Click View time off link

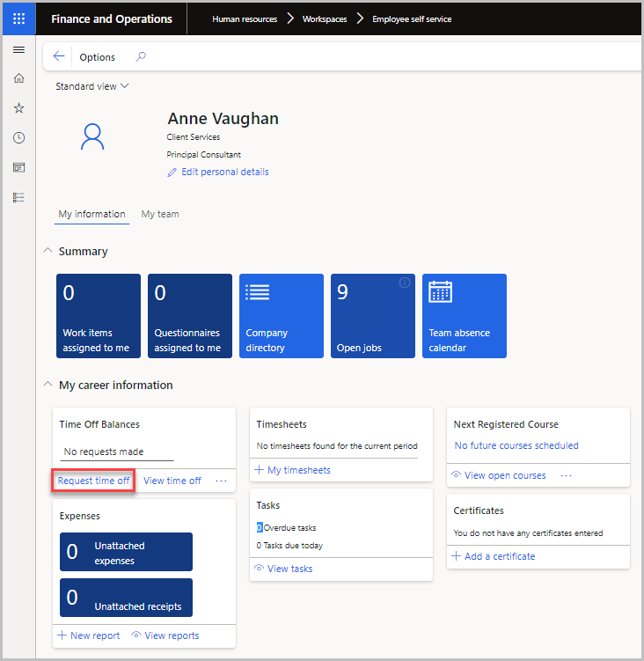(x=172, y=481)
